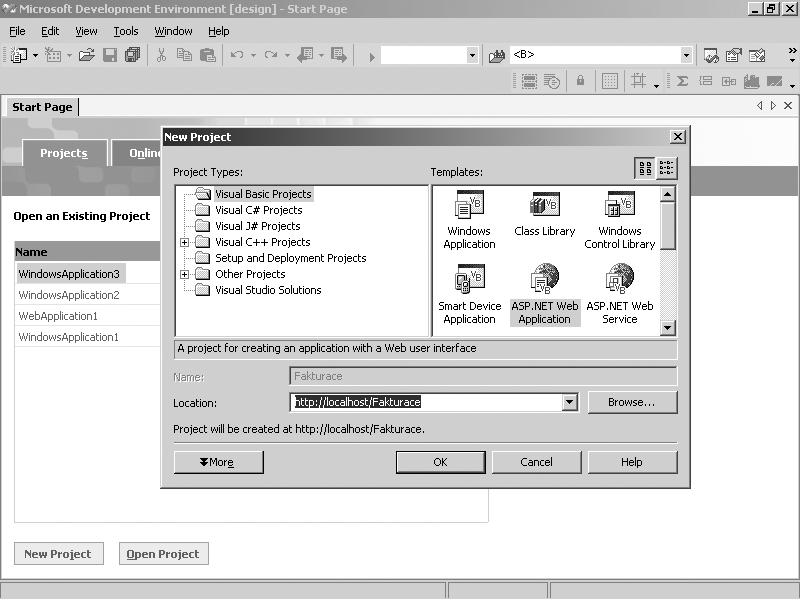Click the New Project button on Start Page
Viewport: 800px width, 600px height.
(59, 554)
